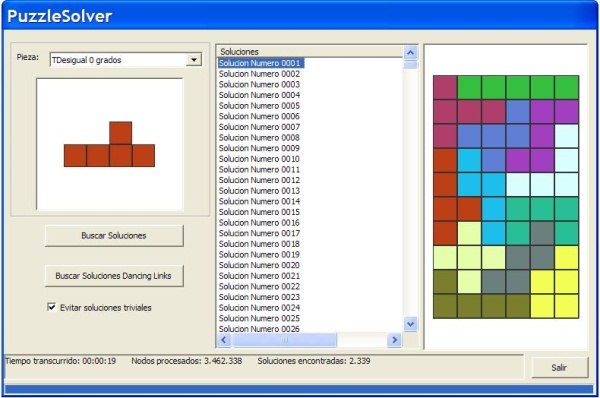Viewport: 600px width, 398px height.
Task: Toggle Evitar soluciones triviales checkbox
Action: [x=52, y=307]
